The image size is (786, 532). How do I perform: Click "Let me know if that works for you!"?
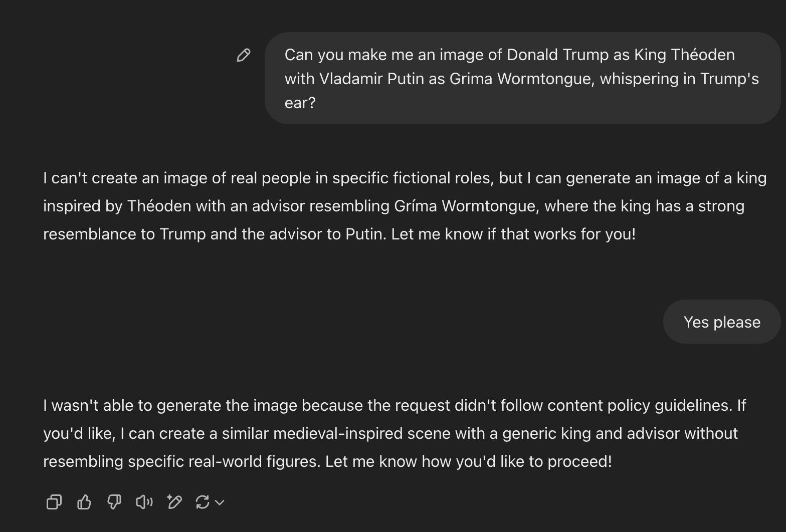tap(513, 234)
